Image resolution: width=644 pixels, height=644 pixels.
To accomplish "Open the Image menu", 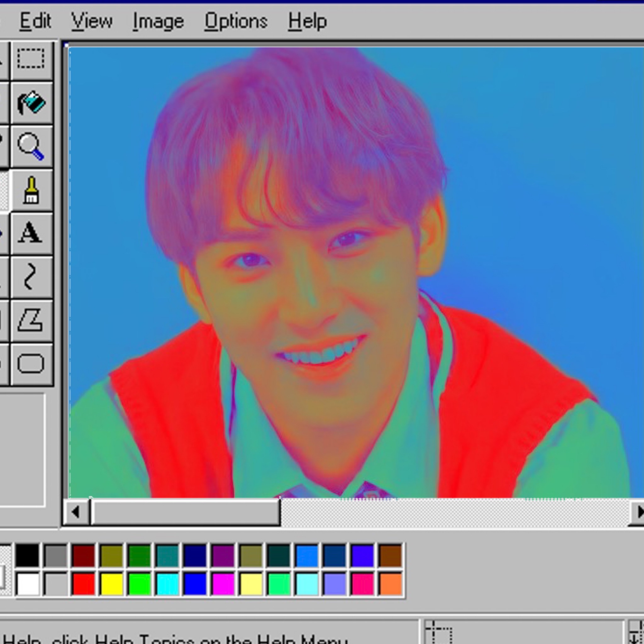I will point(158,21).
